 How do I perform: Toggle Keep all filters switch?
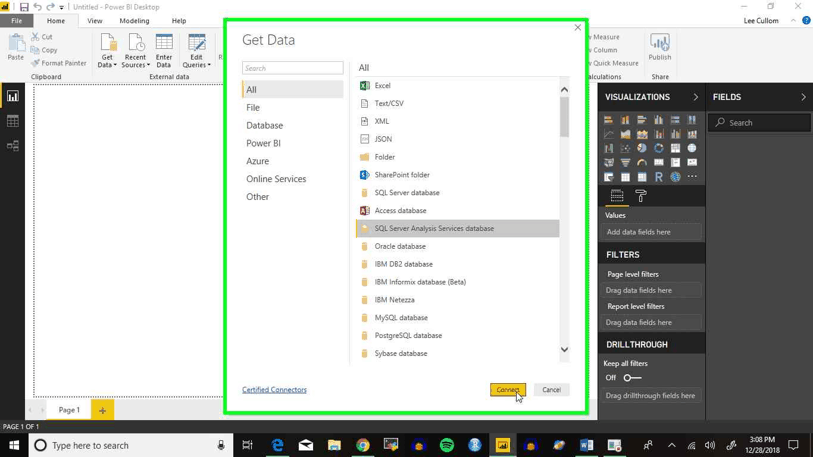coord(633,378)
